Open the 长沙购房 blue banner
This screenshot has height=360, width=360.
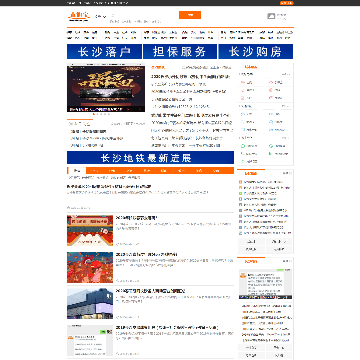point(256,52)
